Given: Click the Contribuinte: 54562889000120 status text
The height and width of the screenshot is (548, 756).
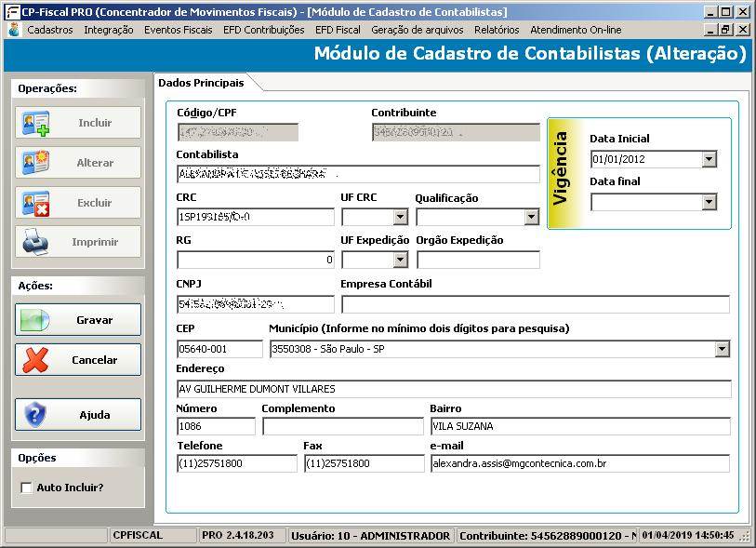Looking at the screenshot, I should pyautogui.click(x=547, y=536).
